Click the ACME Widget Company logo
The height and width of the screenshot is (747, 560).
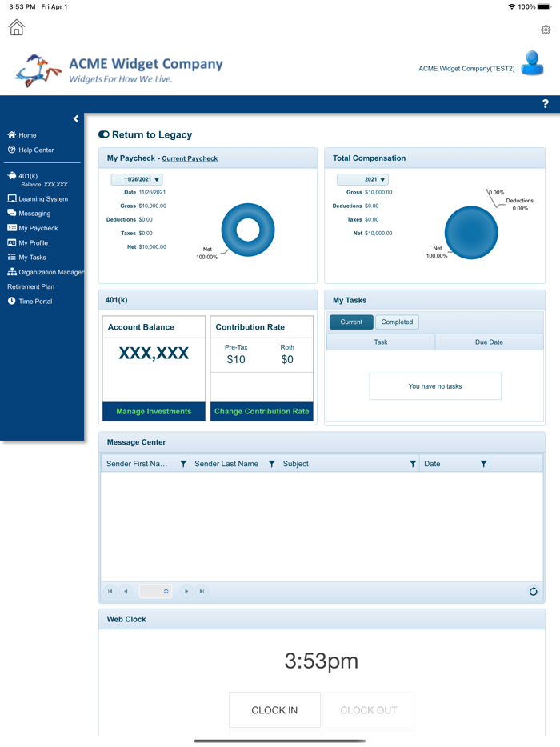(x=119, y=70)
